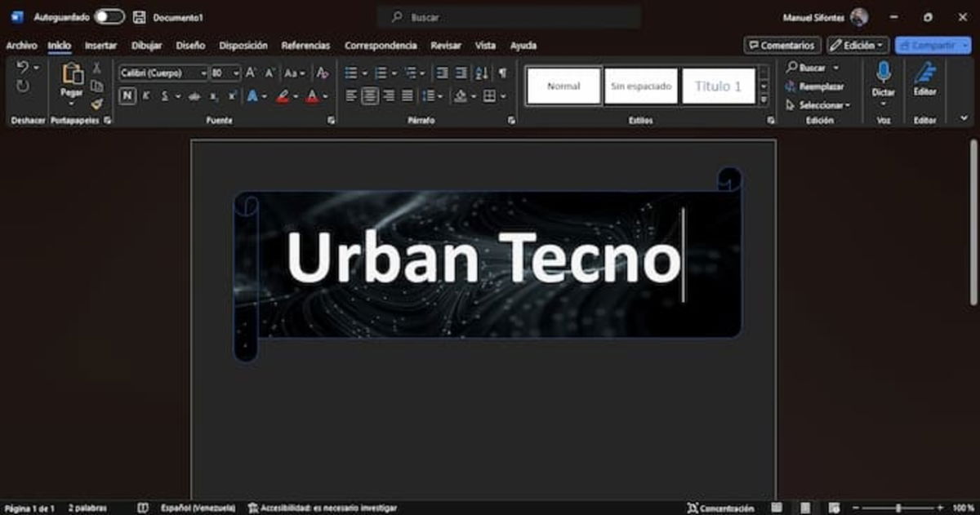Select the Copiar formato (format painter) icon
This screenshot has width=980, height=515.
pyautogui.click(x=96, y=102)
